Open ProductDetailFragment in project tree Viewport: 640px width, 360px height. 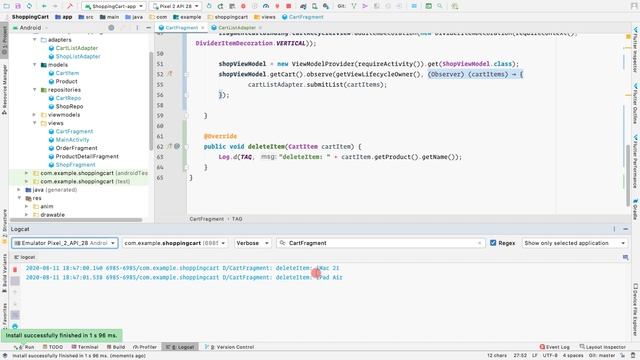(x=87, y=156)
